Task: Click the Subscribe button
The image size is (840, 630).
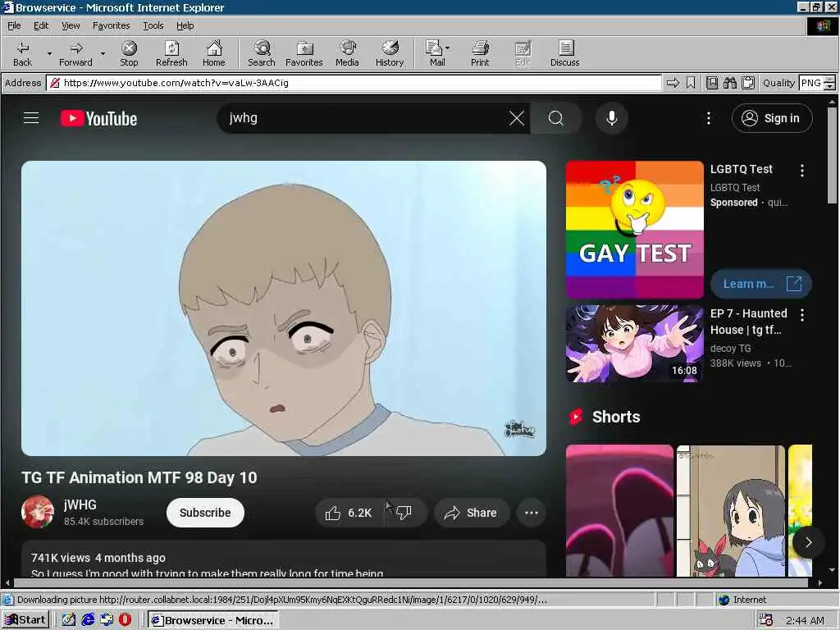Action: coord(205,513)
